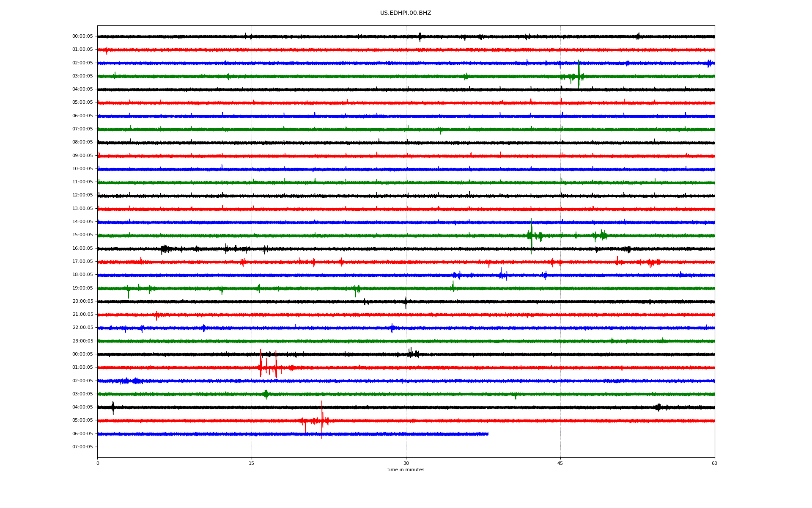Select the 12:00:05 row label

[82, 195]
